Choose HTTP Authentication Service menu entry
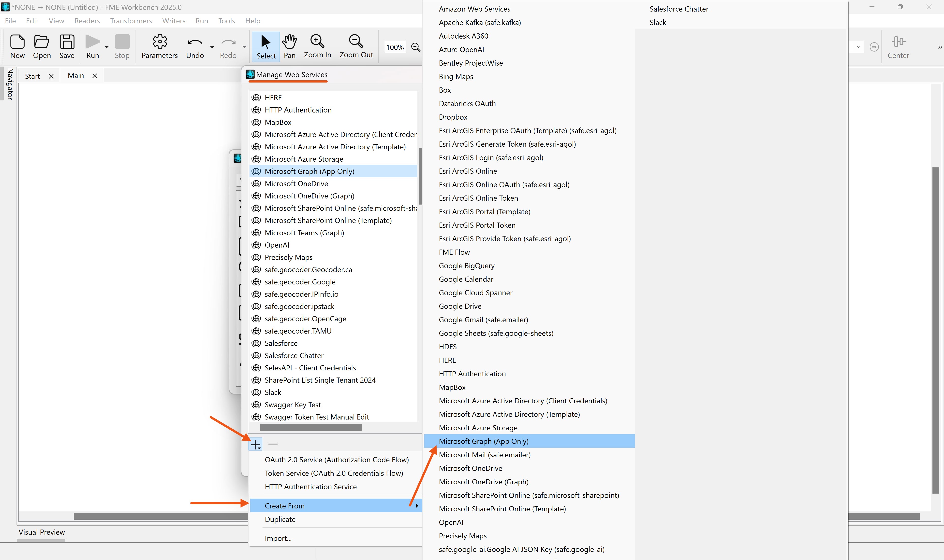The width and height of the screenshot is (944, 560). pyautogui.click(x=310, y=487)
